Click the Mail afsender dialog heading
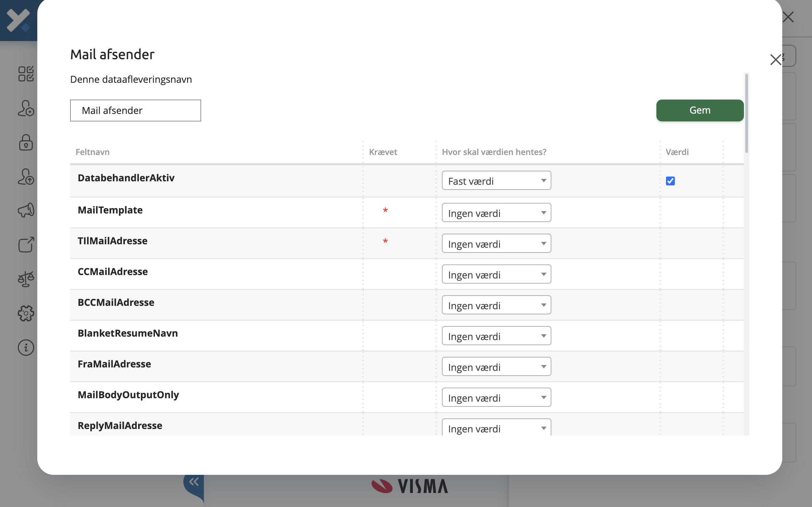812x507 pixels. 112,54
